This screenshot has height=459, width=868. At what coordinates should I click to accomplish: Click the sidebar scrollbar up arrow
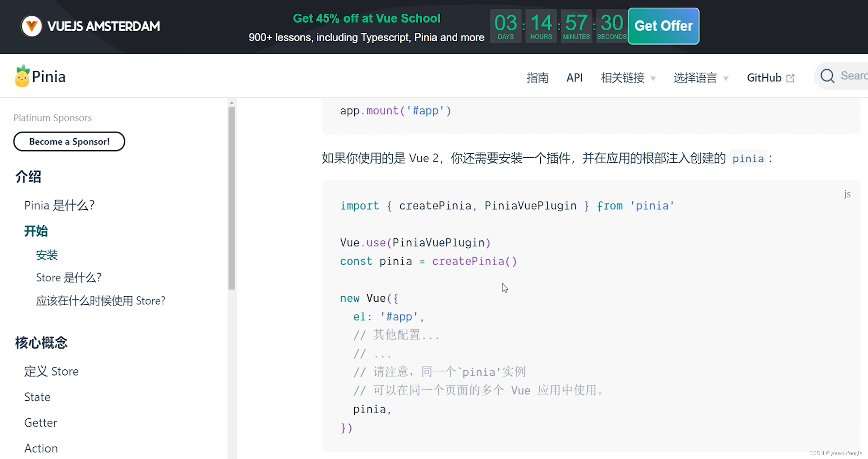click(x=232, y=102)
